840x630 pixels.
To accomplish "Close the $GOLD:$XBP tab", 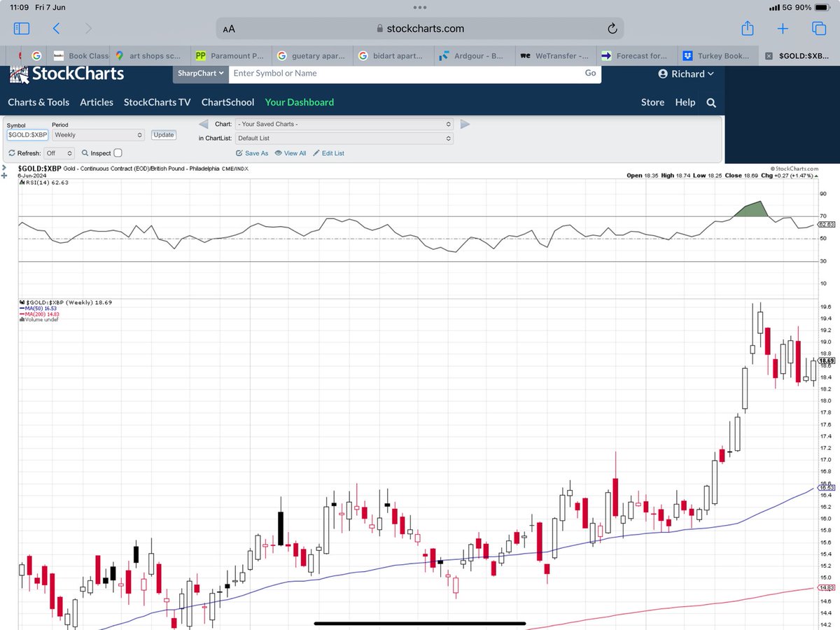I will pos(769,55).
